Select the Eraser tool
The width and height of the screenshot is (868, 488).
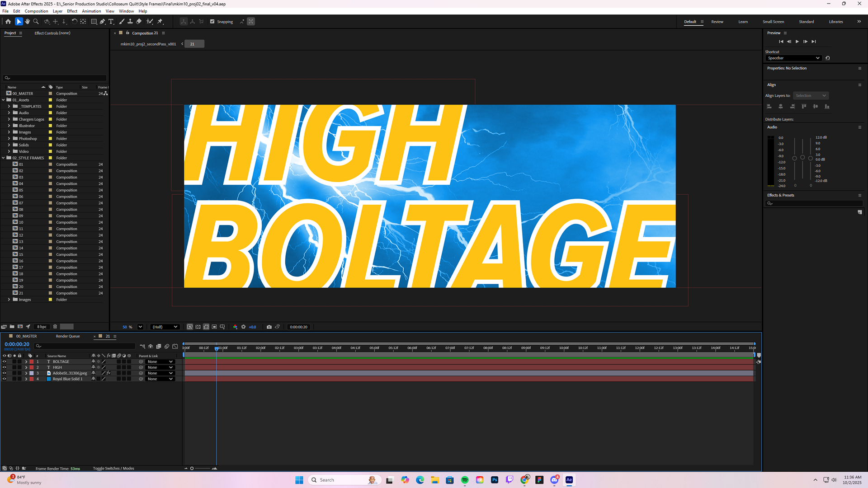pos(139,21)
